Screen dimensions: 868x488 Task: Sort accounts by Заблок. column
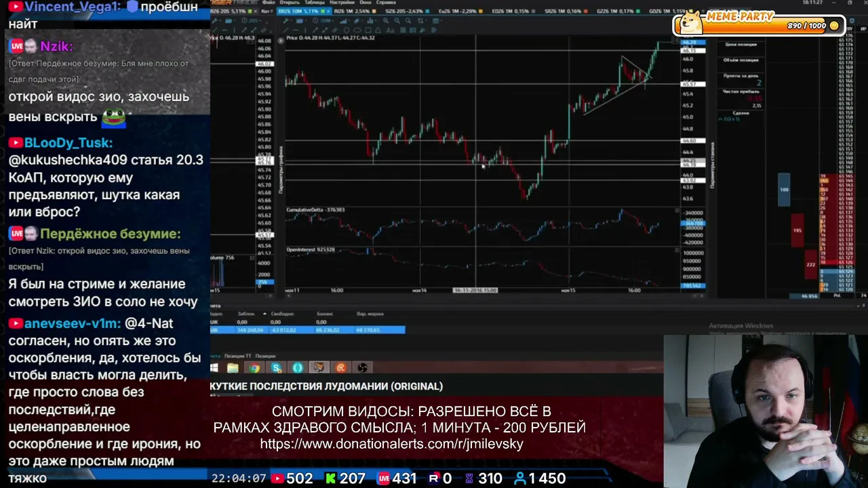[x=246, y=314]
